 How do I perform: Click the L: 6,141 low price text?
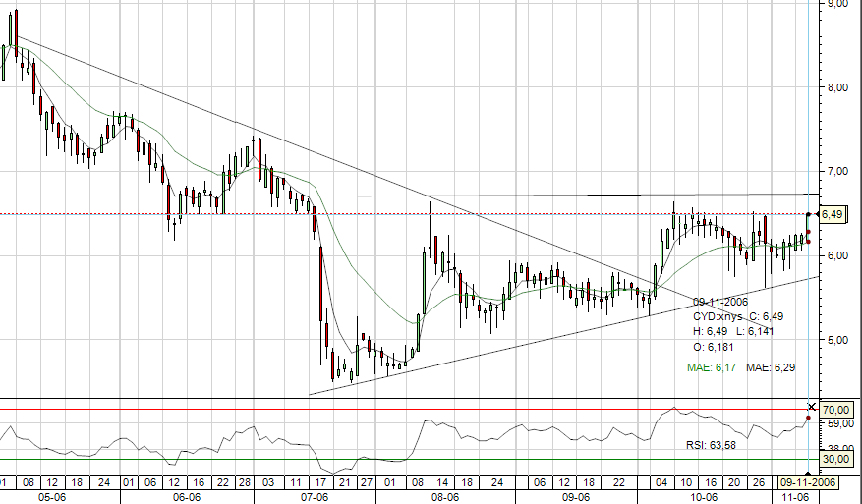click(x=755, y=332)
